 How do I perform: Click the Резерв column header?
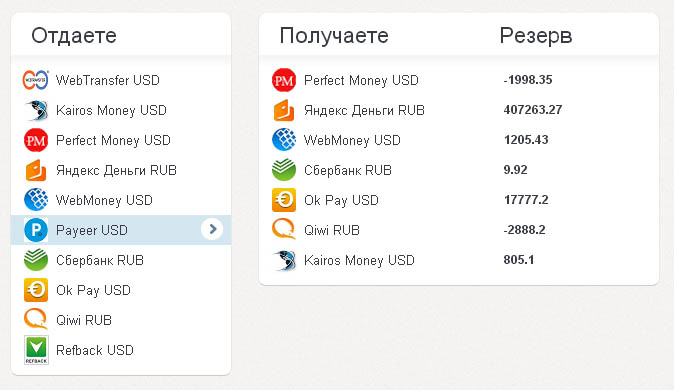pyautogui.click(x=536, y=36)
